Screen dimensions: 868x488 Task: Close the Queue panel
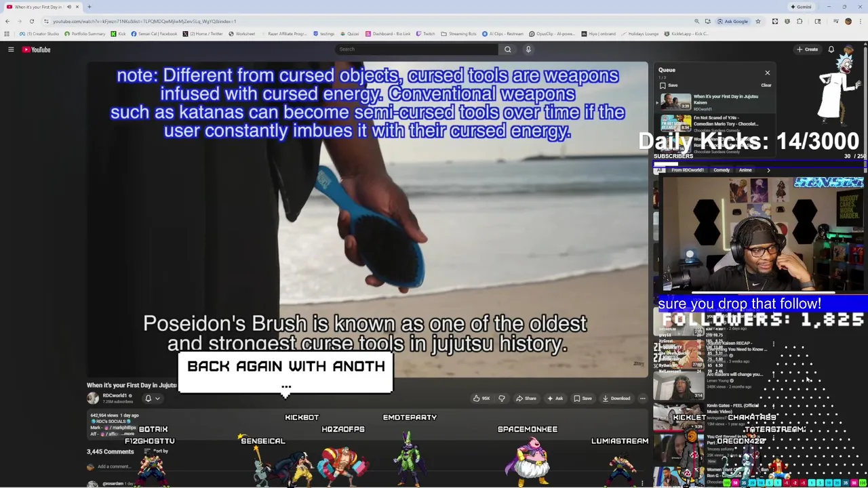(x=767, y=73)
